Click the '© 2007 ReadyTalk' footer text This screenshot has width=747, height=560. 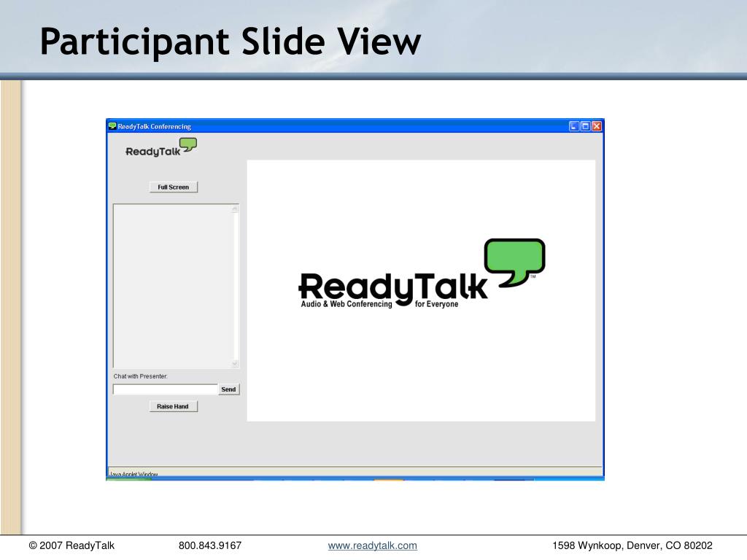pyautogui.click(x=71, y=545)
